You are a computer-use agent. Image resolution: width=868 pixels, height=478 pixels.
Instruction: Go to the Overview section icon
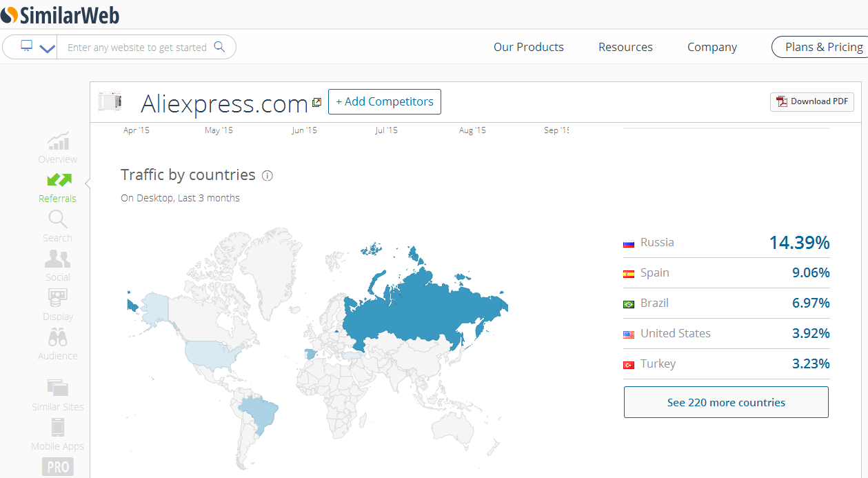click(x=58, y=141)
